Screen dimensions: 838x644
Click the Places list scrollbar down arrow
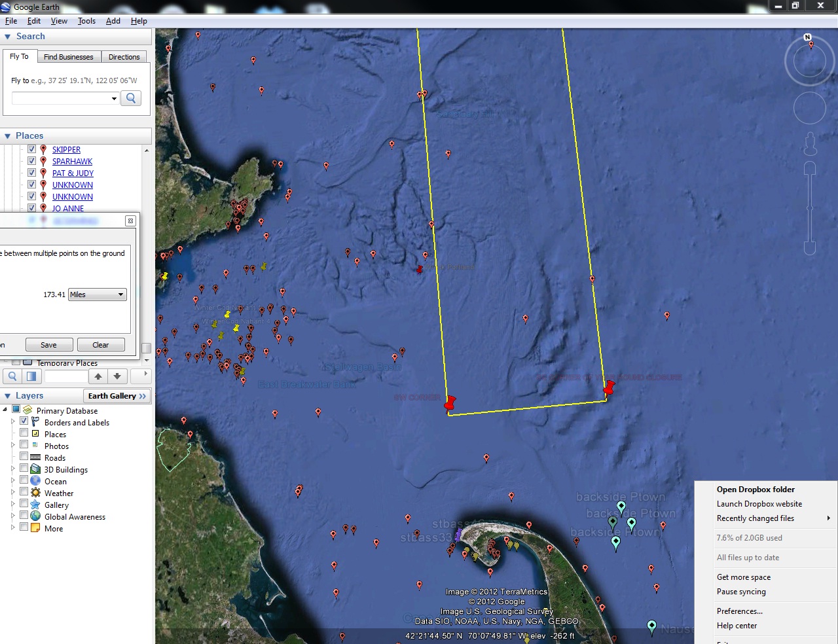point(147,359)
